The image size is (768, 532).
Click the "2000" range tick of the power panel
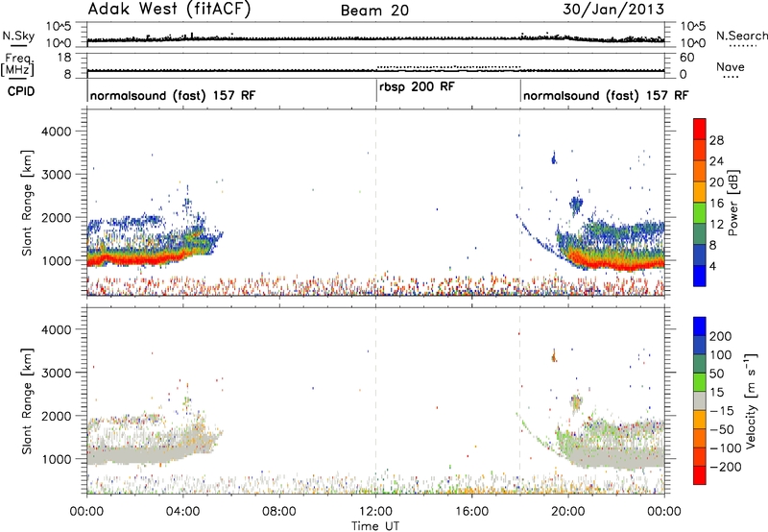[x=56, y=217]
